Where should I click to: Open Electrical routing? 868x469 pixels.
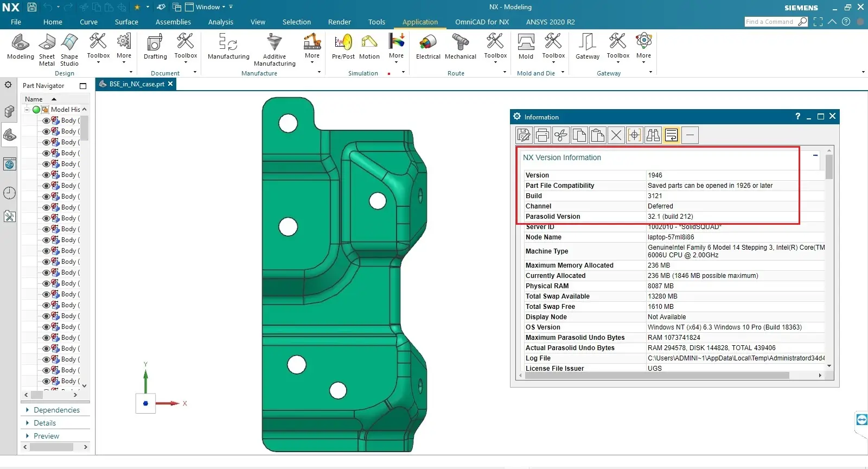(428, 47)
